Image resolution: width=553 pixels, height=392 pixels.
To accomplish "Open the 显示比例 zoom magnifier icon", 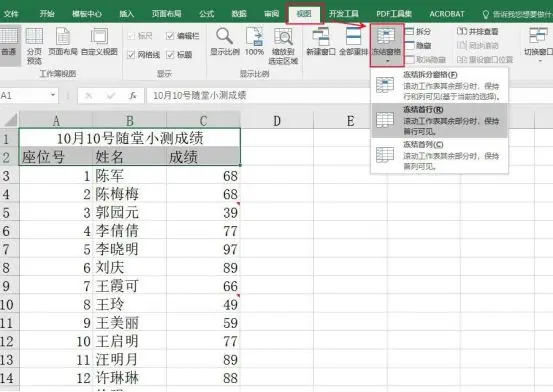I will click(225, 41).
